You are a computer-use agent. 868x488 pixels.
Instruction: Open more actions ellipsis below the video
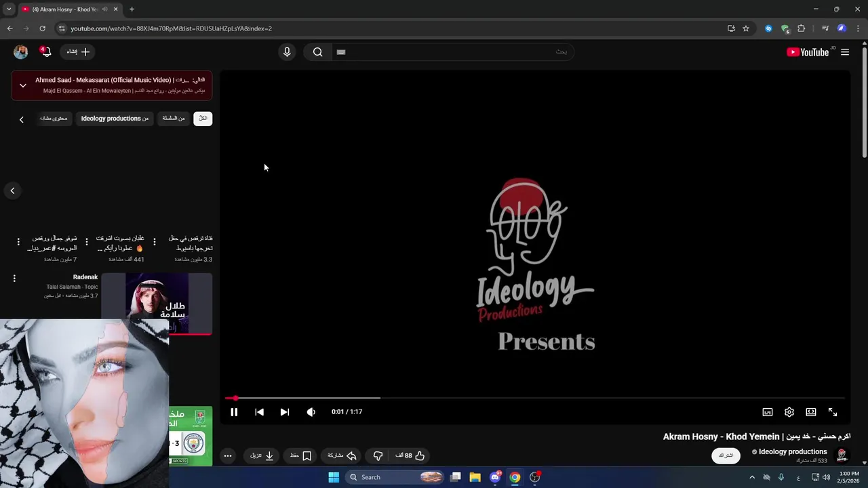[228, 455]
